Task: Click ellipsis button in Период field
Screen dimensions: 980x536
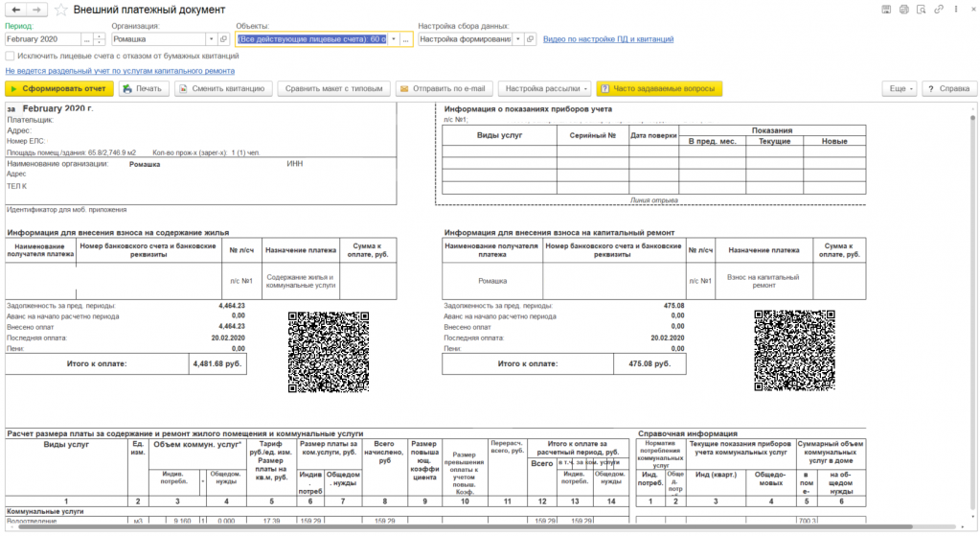Action: (87, 38)
